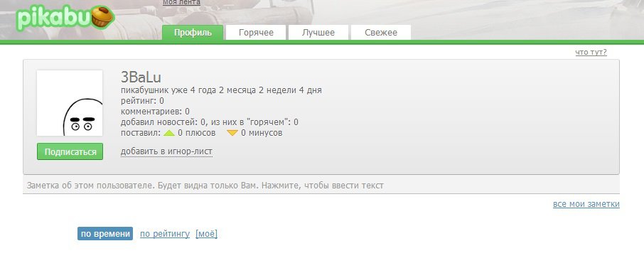This screenshot has width=644, height=273.
Task: Open the Профиль tab
Action: pos(193,33)
